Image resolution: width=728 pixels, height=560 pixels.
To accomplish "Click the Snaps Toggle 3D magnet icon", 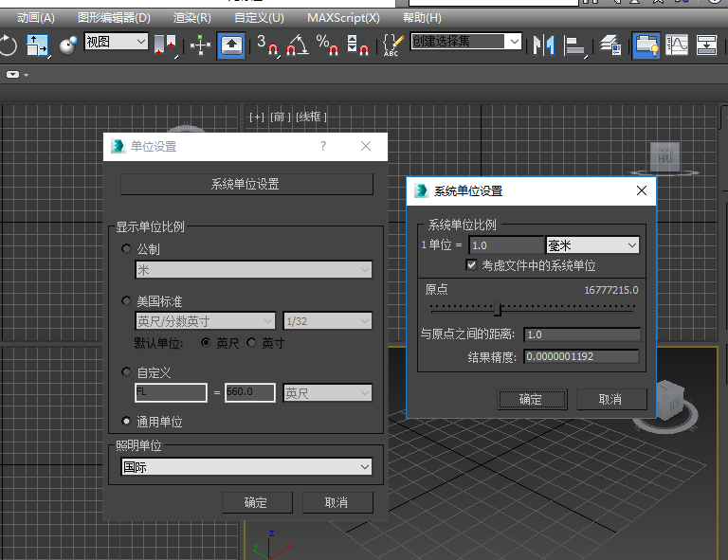I will click(267, 45).
